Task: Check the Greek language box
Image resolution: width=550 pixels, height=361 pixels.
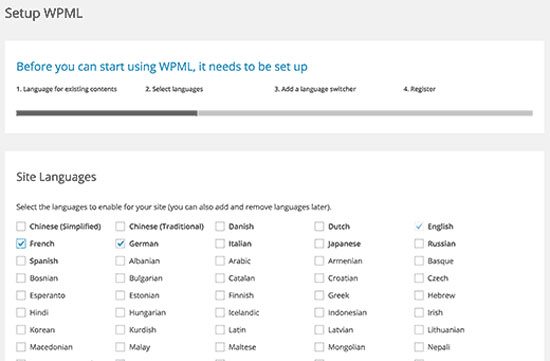Action: tap(319, 295)
